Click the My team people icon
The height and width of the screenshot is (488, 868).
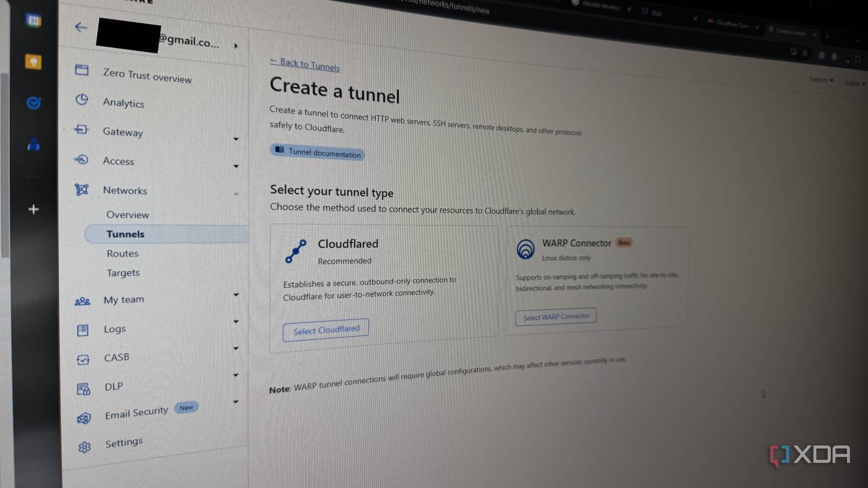[x=82, y=301]
